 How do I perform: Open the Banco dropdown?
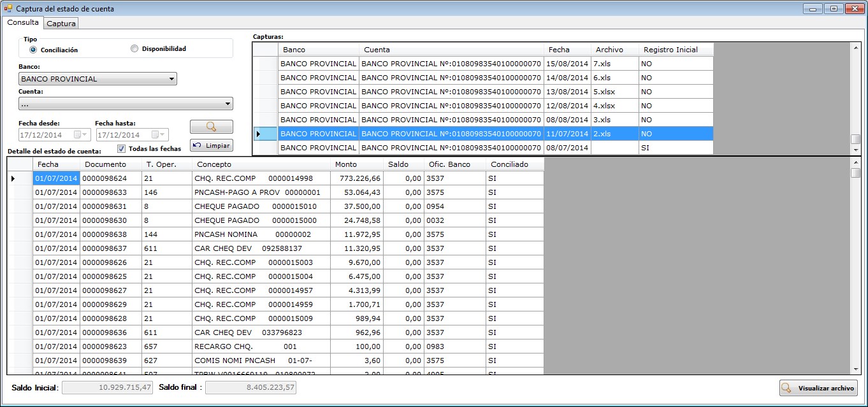(172, 79)
